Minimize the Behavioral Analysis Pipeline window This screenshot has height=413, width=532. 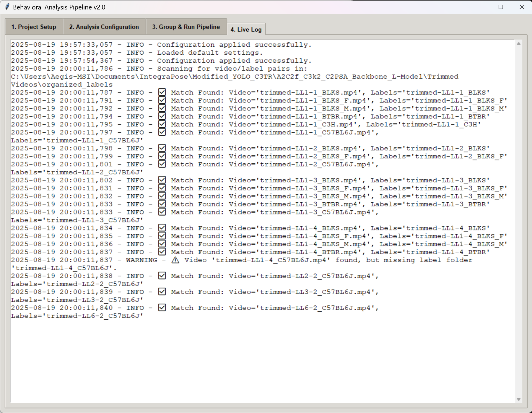[x=481, y=7]
